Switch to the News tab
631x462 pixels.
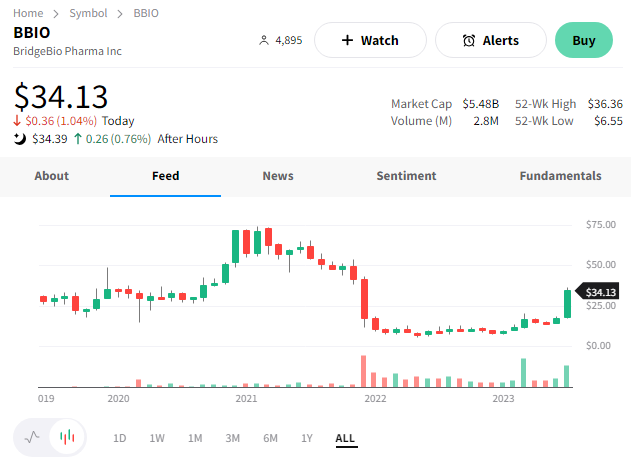click(278, 176)
